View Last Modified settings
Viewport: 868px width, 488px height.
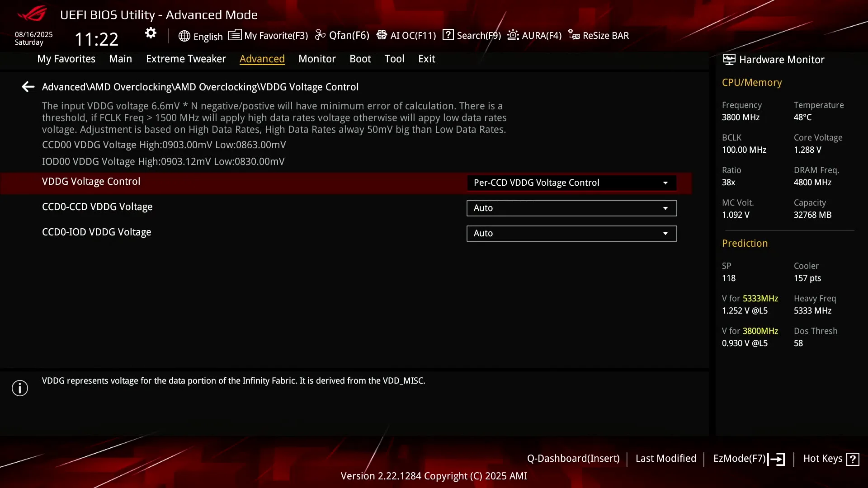(665, 459)
